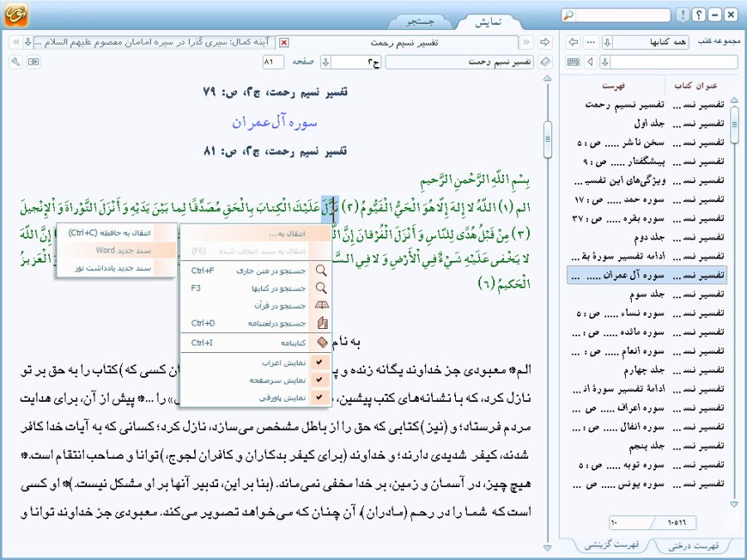
Task: Open the tab list dropdown arrow at far left
Action: tap(28, 42)
